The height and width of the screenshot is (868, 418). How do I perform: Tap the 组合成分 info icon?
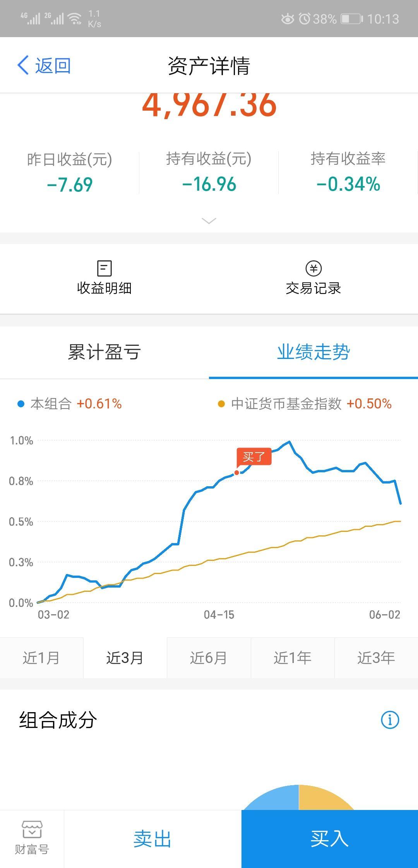390,720
